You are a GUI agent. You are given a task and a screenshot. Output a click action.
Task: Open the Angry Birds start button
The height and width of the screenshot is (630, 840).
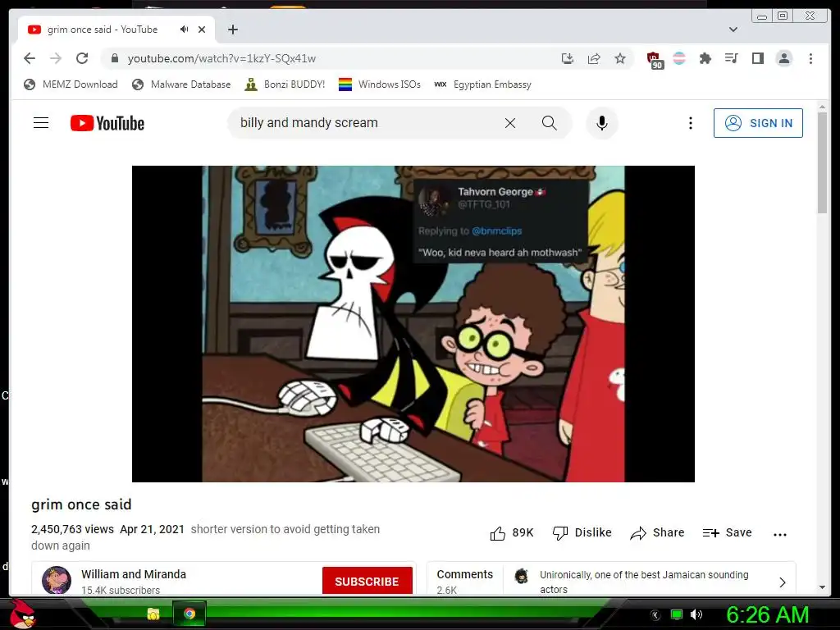pos(22,614)
